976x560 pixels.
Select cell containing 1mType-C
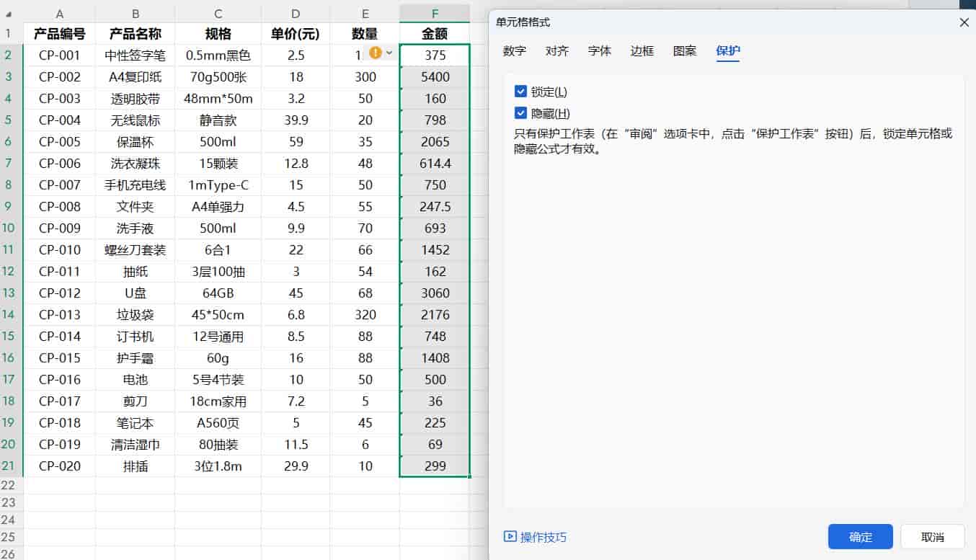(x=218, y=185)
